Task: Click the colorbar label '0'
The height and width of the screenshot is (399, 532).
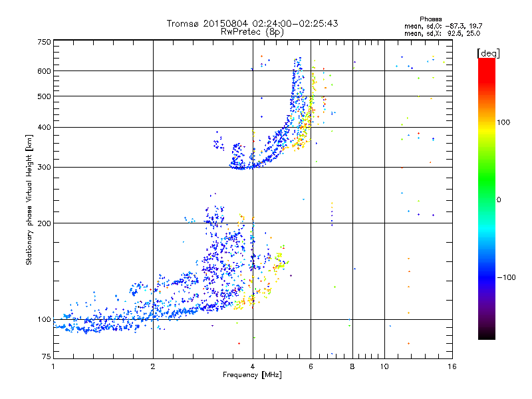Action: [499, 200]
